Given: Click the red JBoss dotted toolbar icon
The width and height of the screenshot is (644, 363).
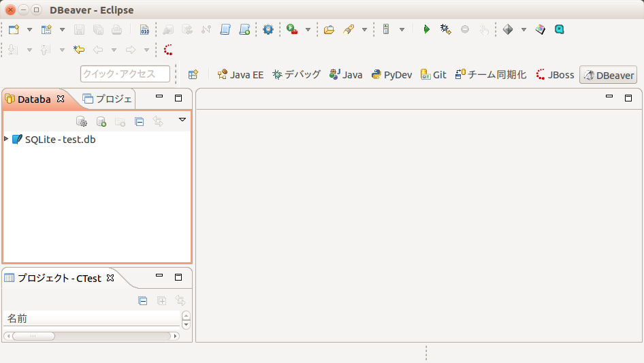Looking at the screenshot, I should click(x=168, y=50).
